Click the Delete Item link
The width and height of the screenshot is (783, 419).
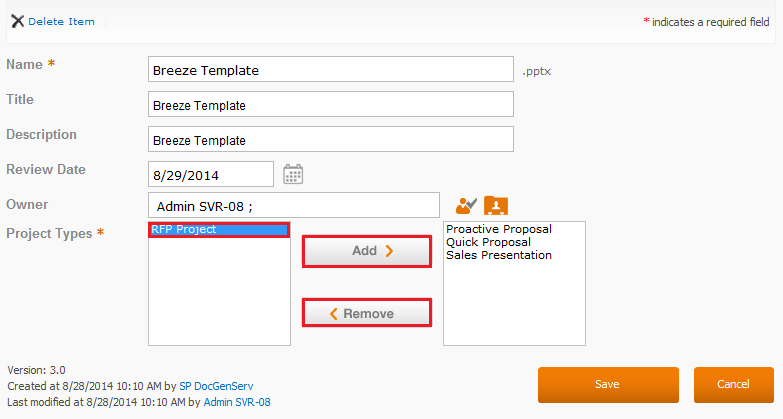(61, 21)
